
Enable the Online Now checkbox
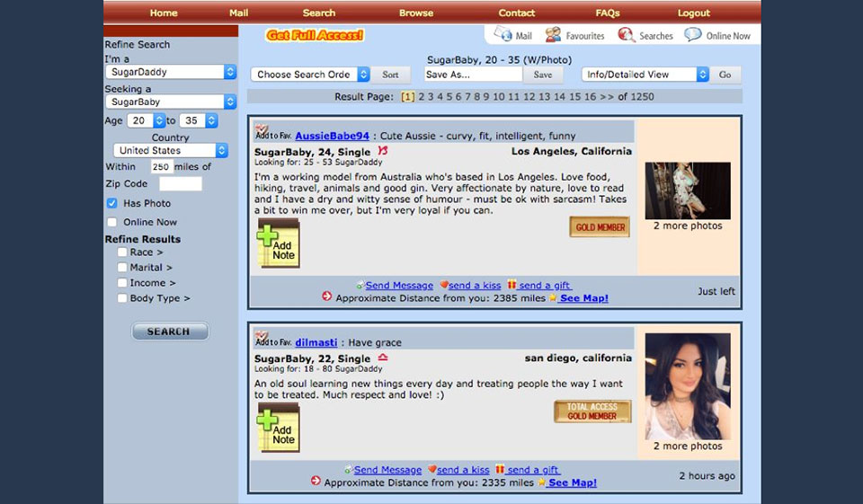(112, 222)
